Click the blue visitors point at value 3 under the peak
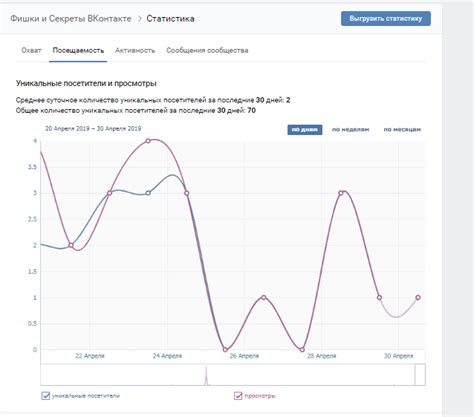This screenshot has height=417, width=474. pos(148,193)
